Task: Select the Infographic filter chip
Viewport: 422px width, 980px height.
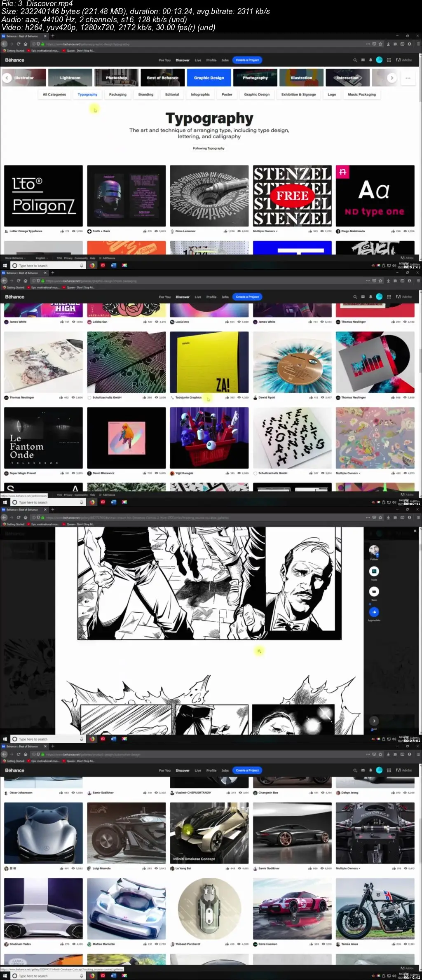Action: (x=200, y=94)
